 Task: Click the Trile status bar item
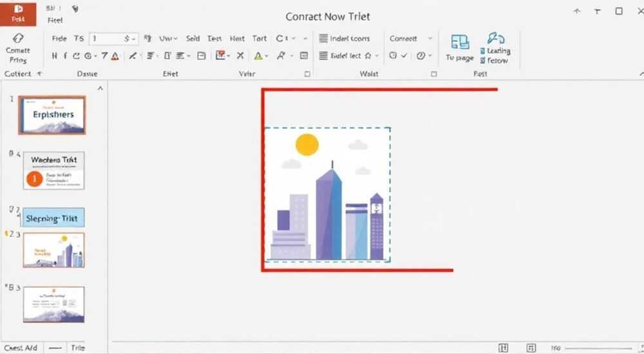pos(78,348)
